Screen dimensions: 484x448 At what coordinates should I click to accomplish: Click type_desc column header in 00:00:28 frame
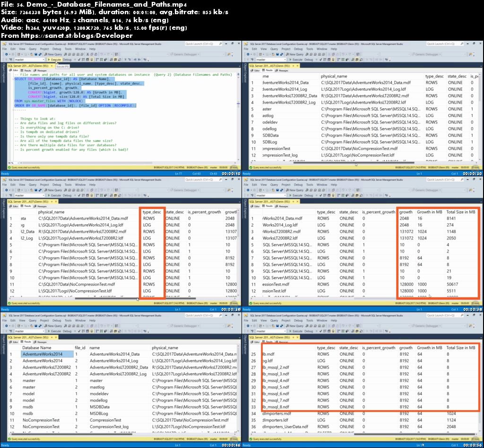pyautogui.click(x=152, y=212)
